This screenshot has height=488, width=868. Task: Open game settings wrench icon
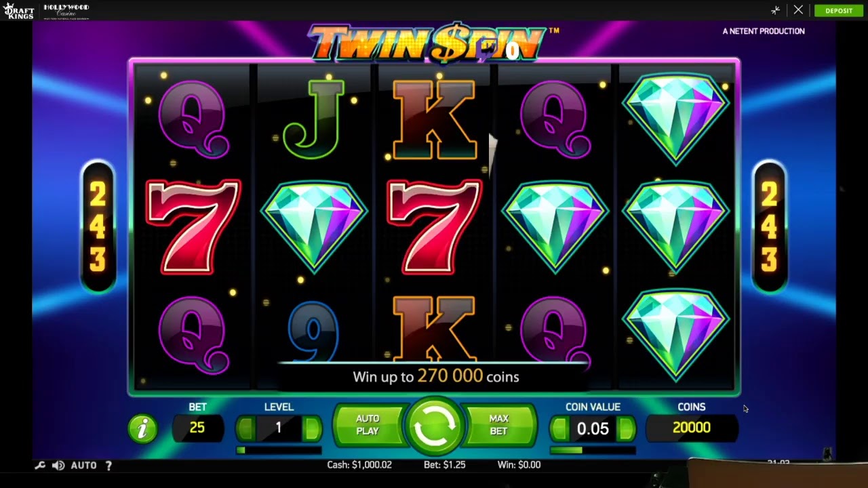pyautogui.click(x=40, y=466)
